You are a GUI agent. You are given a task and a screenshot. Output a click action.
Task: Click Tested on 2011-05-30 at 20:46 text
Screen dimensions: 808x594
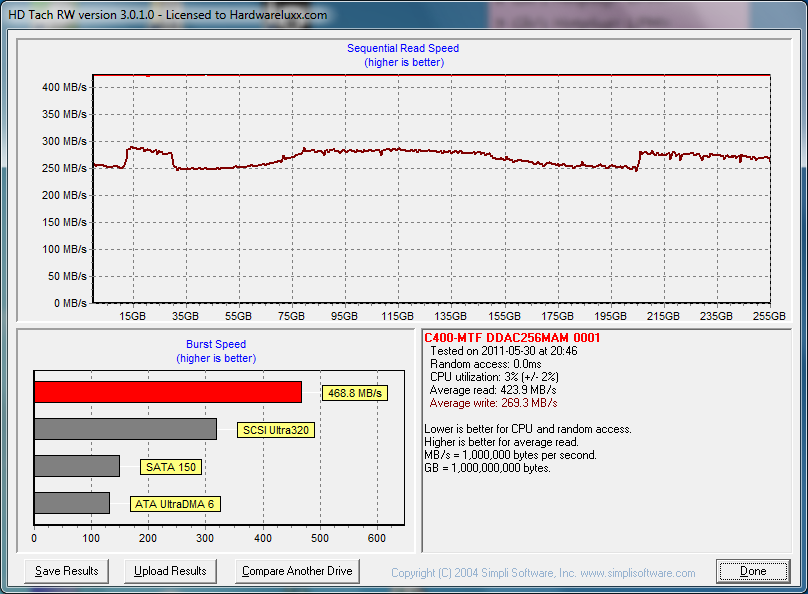[503, 351]
